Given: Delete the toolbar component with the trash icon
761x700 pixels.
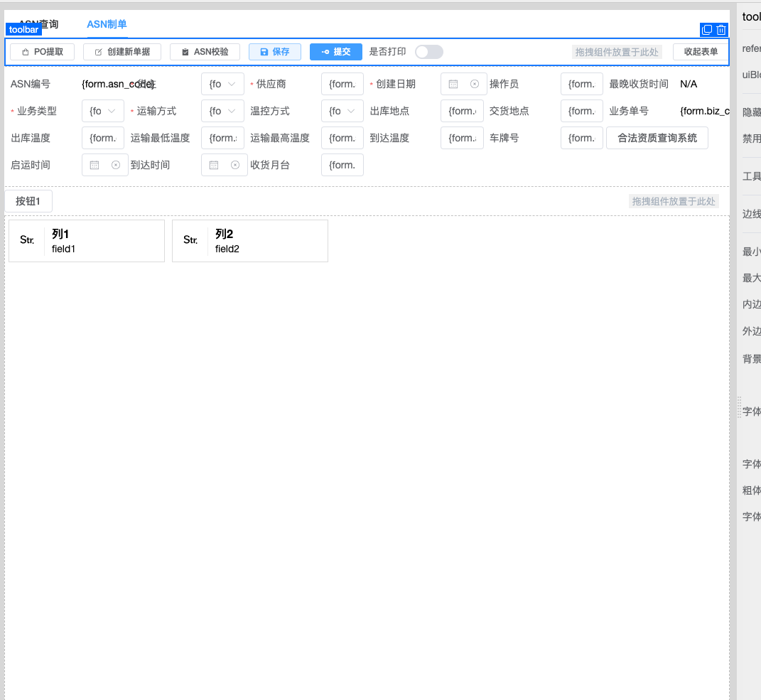Looking at the screenshot, I should click(721, 30).
